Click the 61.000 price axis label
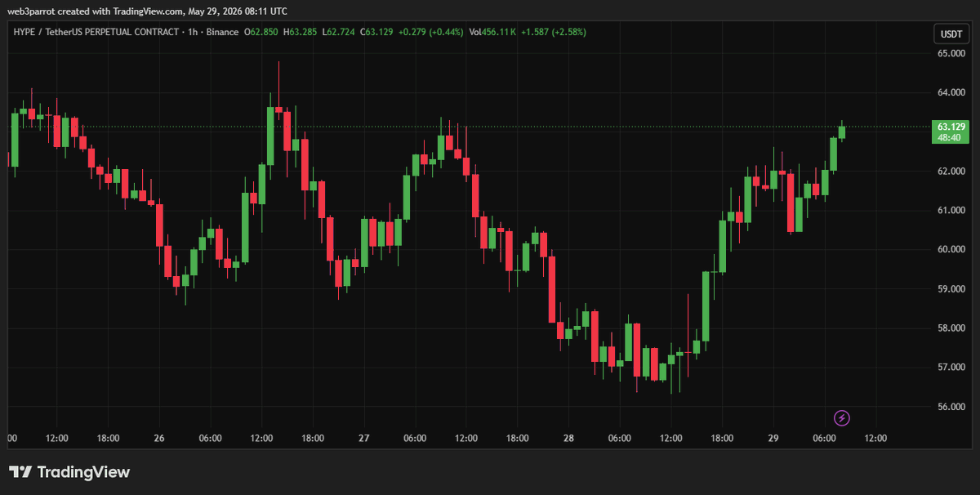Image resolution: width=980 pixels, height=495 pixels. point(951,210)
